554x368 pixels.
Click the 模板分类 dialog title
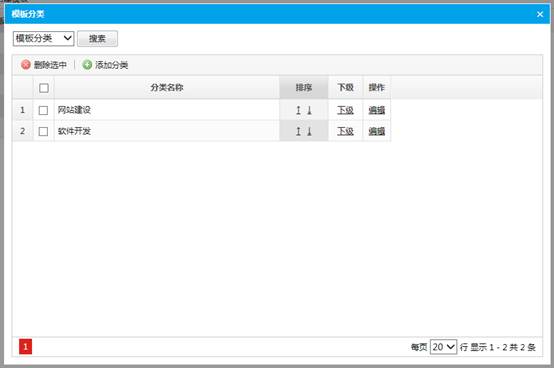point(28,14)
